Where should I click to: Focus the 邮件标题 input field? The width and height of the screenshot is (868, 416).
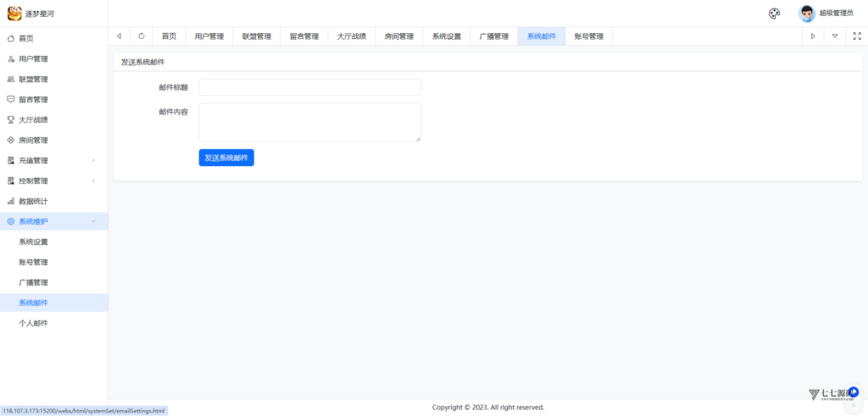click(309, 87)
